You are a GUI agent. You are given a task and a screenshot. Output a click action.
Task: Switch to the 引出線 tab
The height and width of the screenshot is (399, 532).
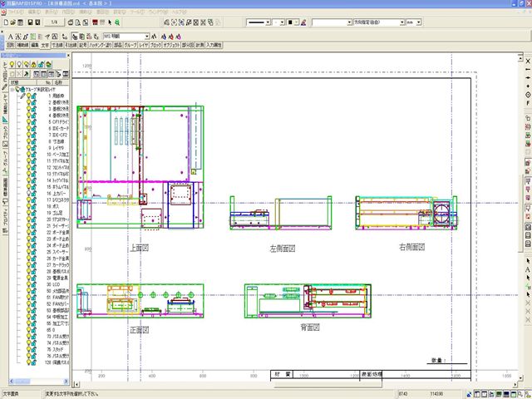point(71,45)
